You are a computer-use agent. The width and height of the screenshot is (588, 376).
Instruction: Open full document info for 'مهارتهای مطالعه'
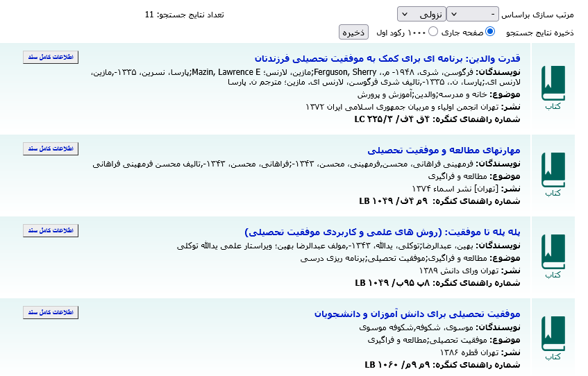51,148
